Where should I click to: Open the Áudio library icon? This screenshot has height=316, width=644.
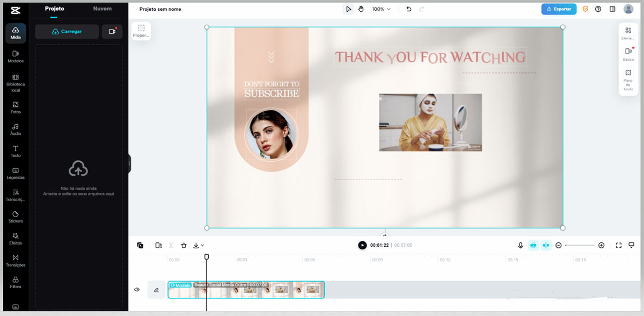16,129
